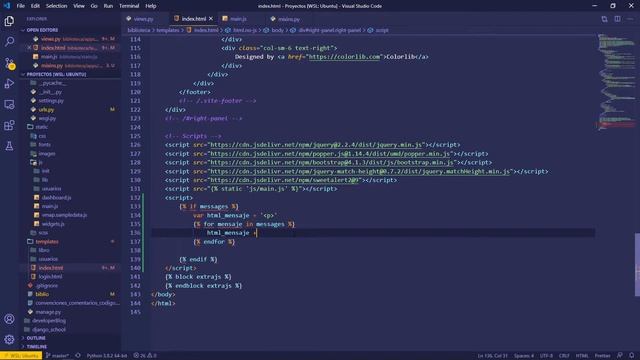
Task: Click the CRLF end-of-line selector
Action: pyautogui.click(x=564, y=356)
